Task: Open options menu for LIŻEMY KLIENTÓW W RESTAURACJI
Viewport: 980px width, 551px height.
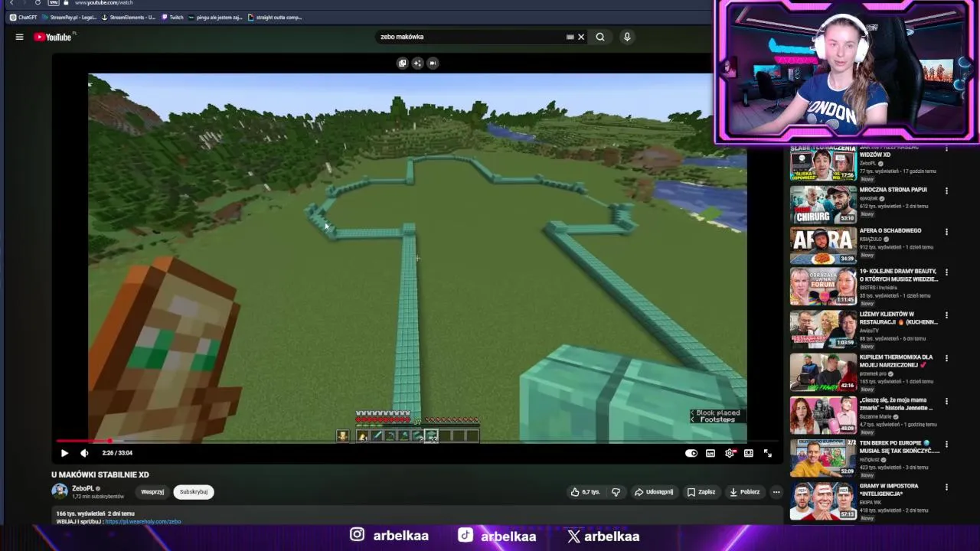Action: coord(946,315)
